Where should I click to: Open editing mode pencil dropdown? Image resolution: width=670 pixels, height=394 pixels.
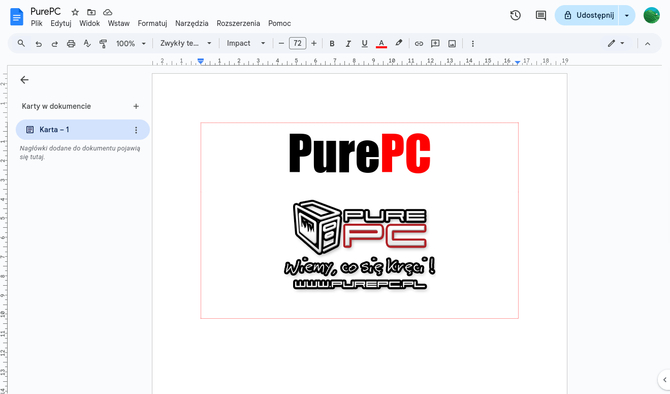(x=616, y=43)
